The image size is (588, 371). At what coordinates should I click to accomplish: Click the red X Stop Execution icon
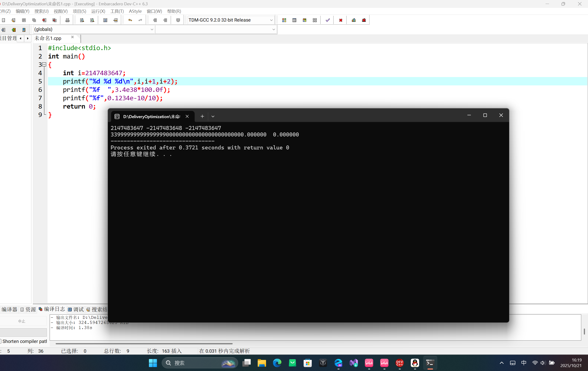341,20
